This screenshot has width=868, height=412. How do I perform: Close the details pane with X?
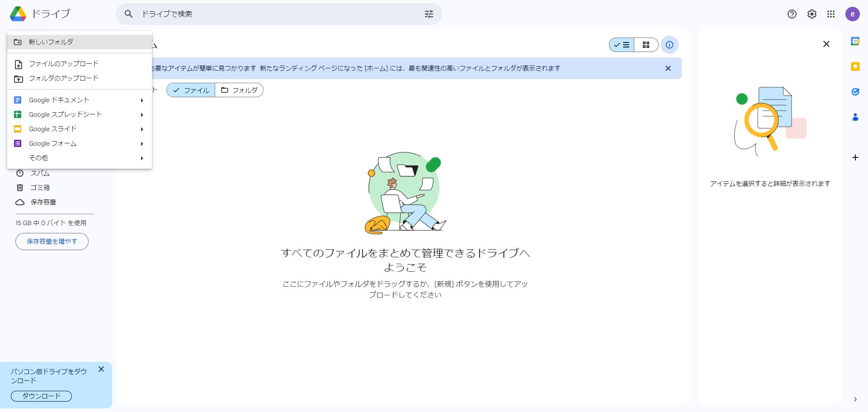point(826,44)
